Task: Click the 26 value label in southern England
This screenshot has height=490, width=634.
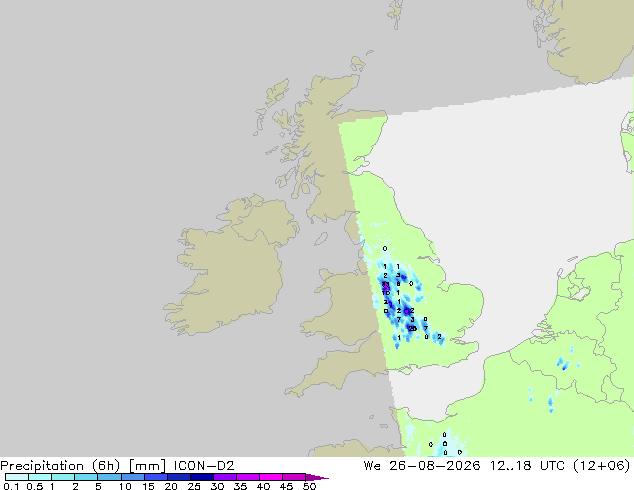Action: click(412, 328)
